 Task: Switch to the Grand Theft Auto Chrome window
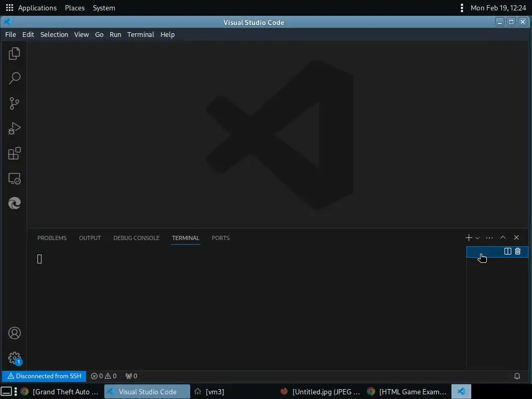60,392
